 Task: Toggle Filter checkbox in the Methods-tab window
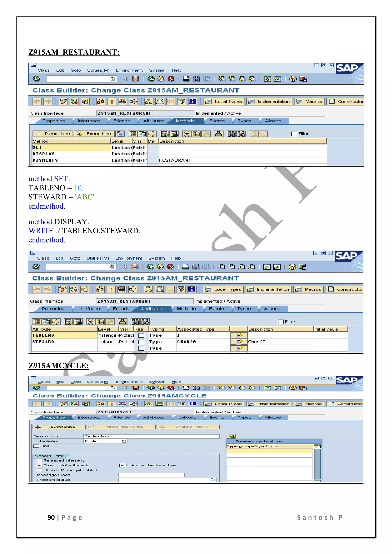point(294,134)
